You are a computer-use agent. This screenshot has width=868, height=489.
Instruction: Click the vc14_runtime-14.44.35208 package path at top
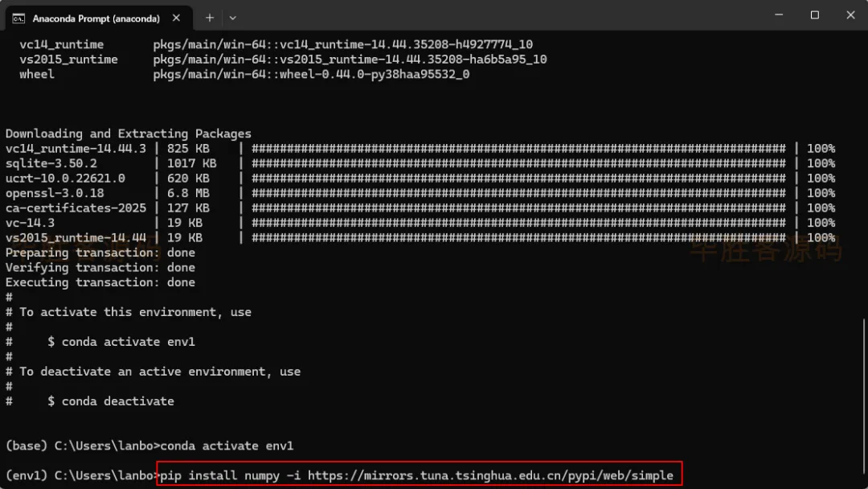[342, 44]
